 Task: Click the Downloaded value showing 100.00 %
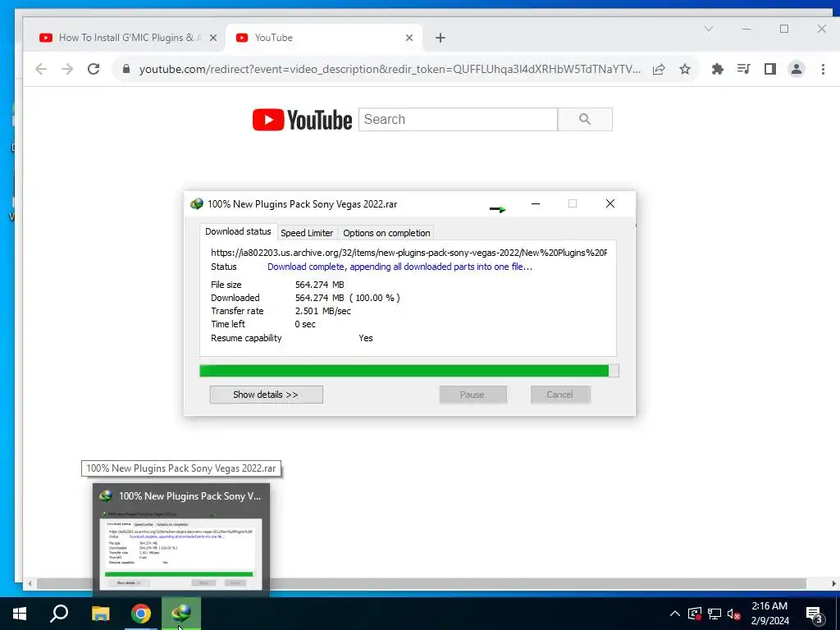coord(348,298)
